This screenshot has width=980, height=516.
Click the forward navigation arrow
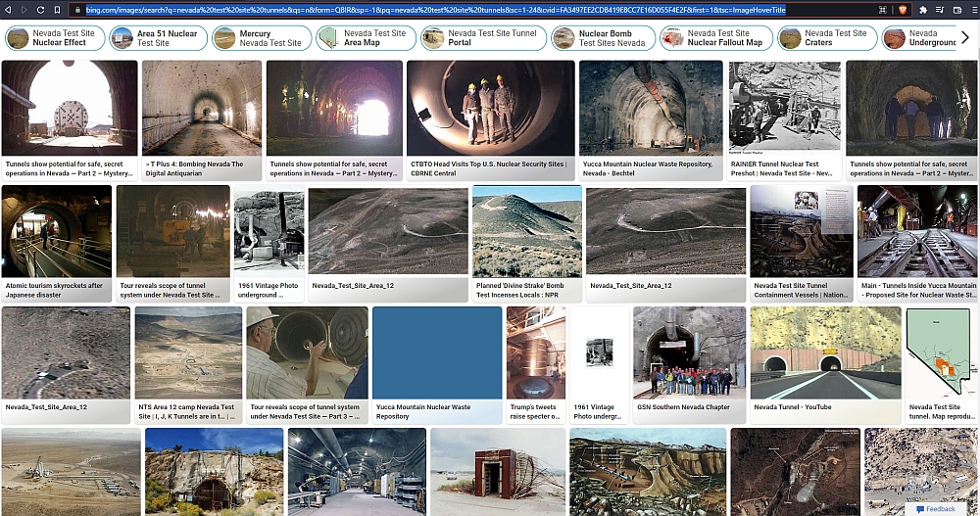(x=24, y=10)
